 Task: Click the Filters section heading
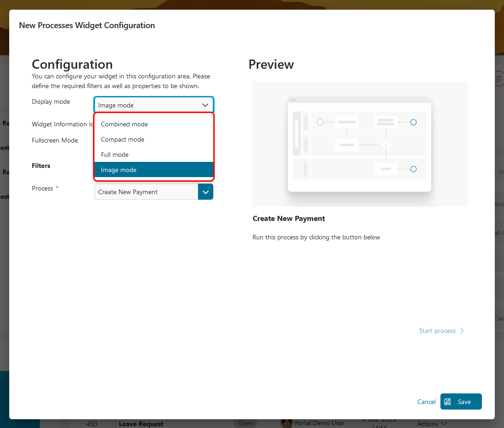click(41, 166)
